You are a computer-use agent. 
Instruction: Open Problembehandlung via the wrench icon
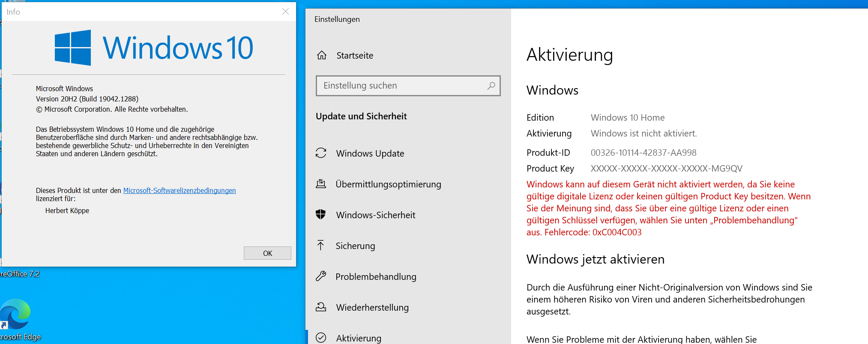[x=321, y=276]
